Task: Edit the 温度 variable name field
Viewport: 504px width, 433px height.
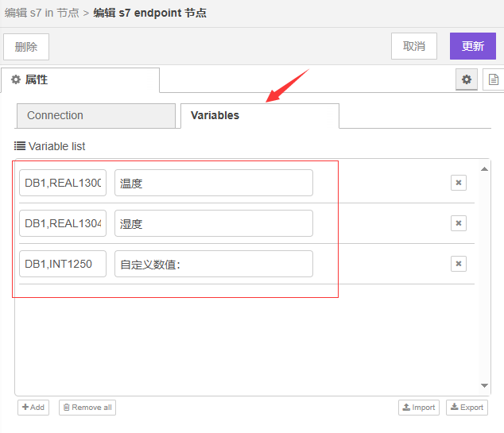Action: pos(213,183)
